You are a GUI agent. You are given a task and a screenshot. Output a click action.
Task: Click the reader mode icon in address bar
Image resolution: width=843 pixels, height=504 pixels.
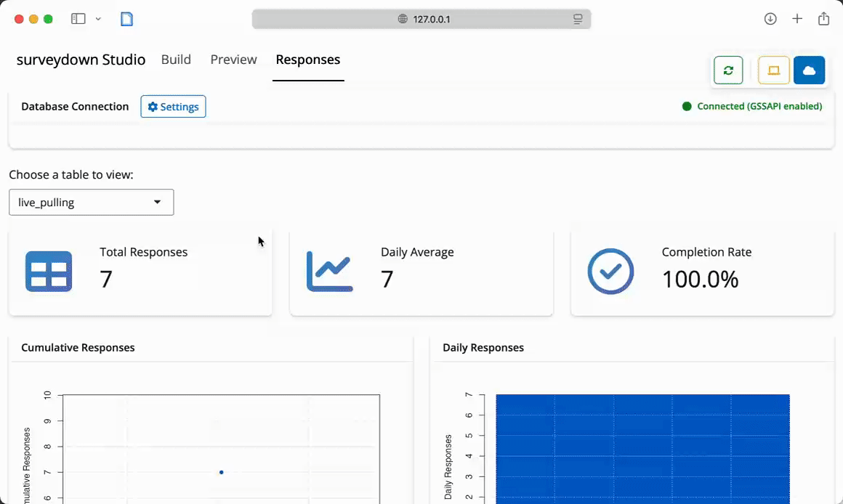tap(578, 19)
